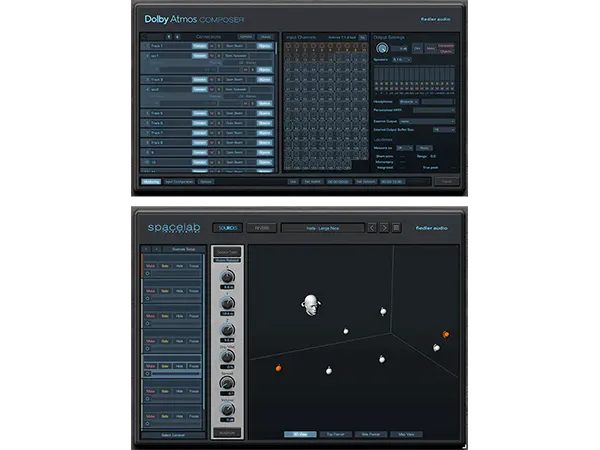Solo the first source in Spacelab
The image size is (600, 450).
[x=165, y=266]
